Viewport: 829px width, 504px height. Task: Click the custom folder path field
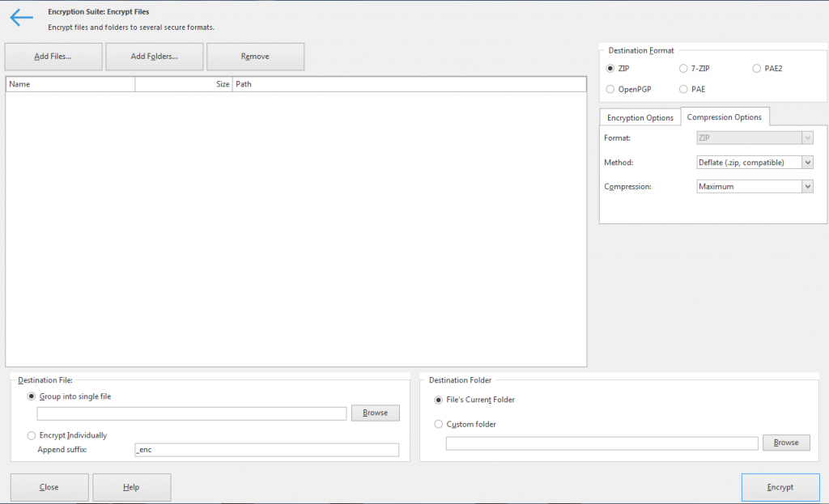[x=602, y=444]
